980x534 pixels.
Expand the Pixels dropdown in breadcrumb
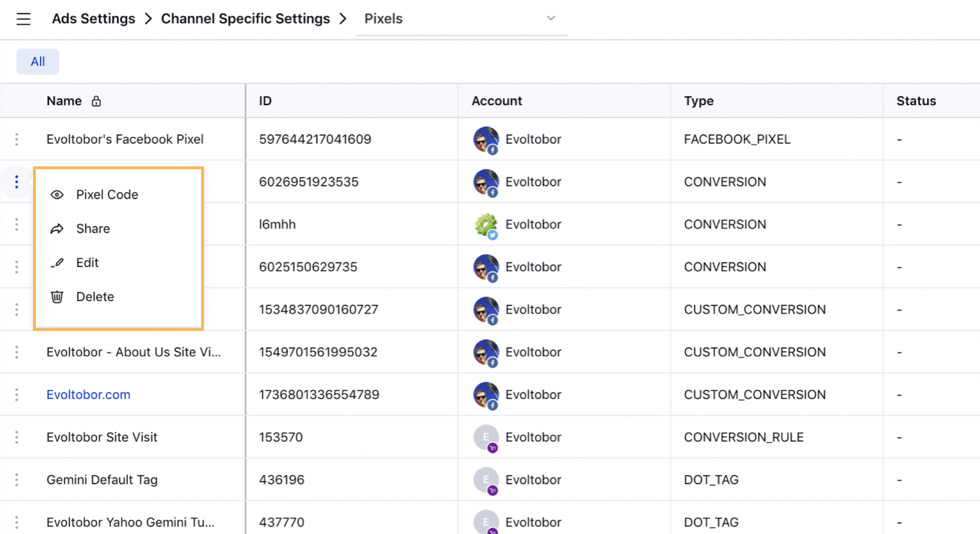tap(551, 18)
